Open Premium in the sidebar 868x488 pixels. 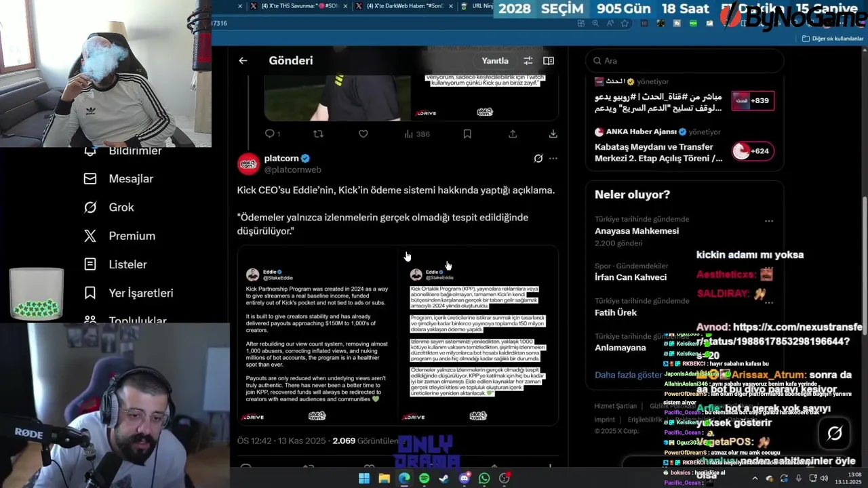point(132,236)
